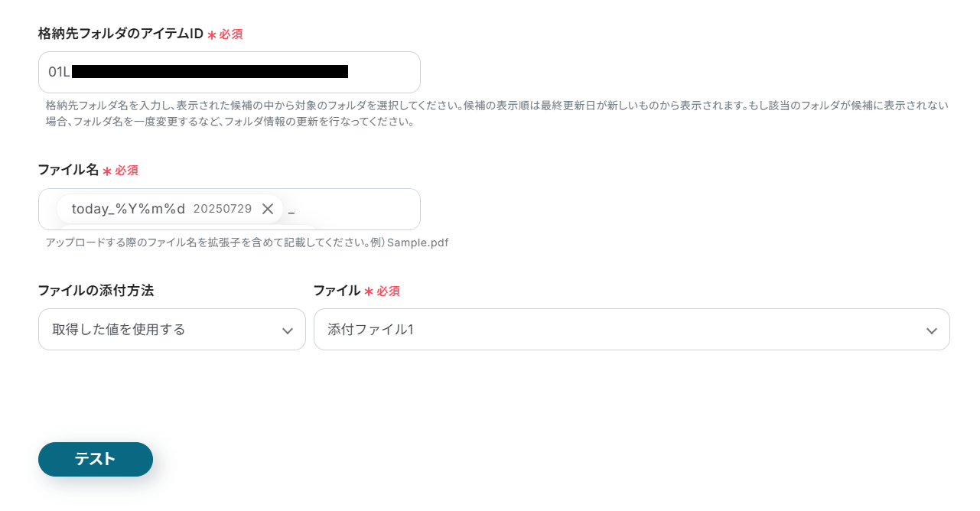Expand the chevron arrow of 添付ファイル1 dropdown
980x511 pixels.
click(x=932, y=330)
